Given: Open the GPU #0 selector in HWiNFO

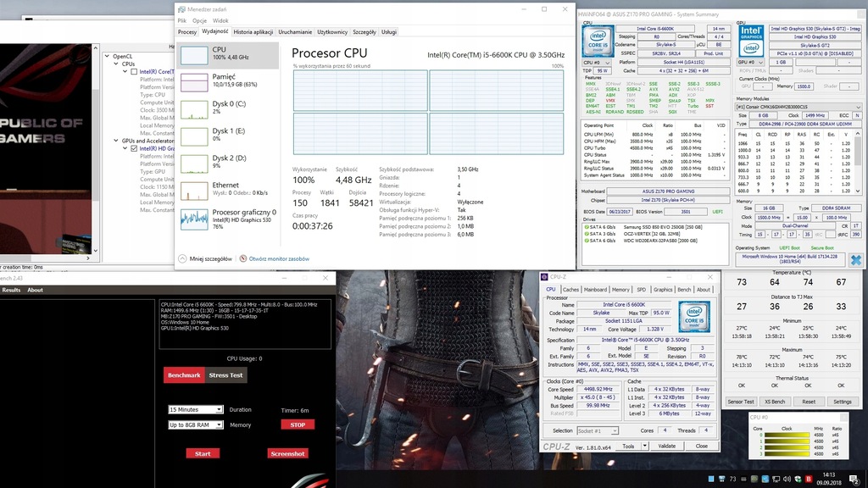Looking at the screenshot, I should [751, 63].
